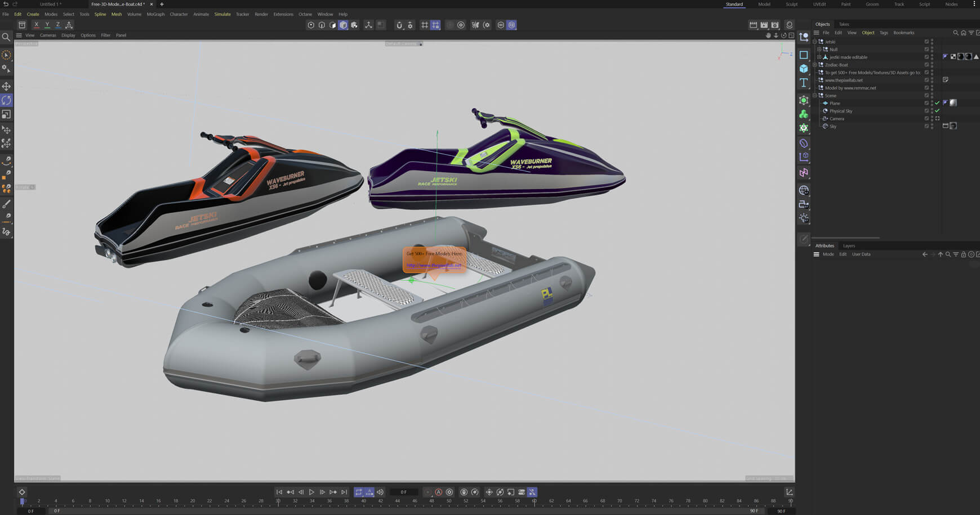Image resolution: width=980 pixels, height=515 pixels.
Task: Open the layout overflow menu at top right
Action: [x=974, y=4]
